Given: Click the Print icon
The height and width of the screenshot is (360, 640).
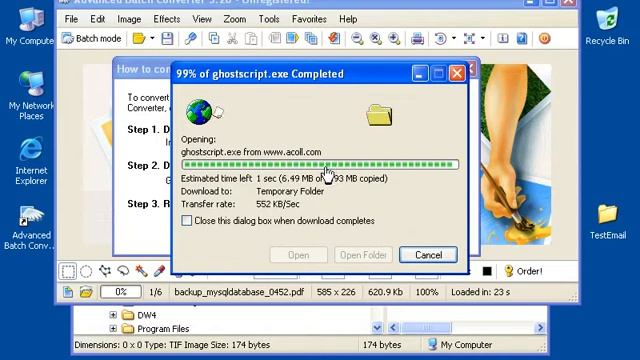Looking at the screenshot, I should point(417,39).
